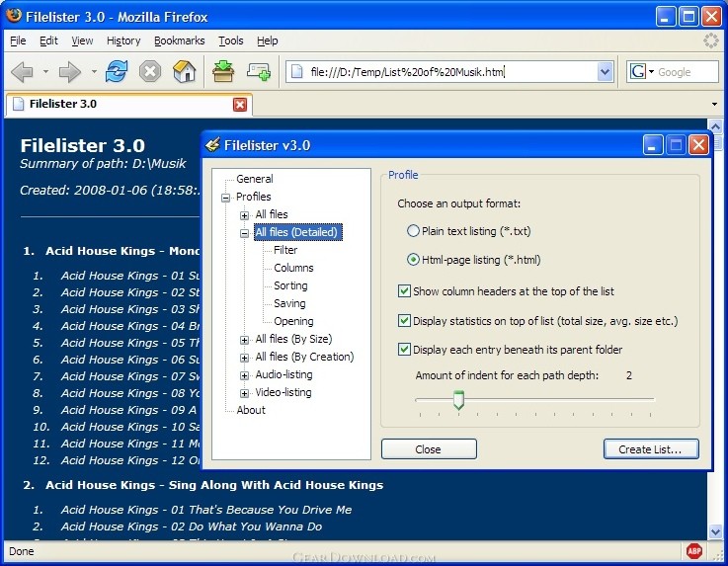
Task: Click 'Acid House Kings - 01 That's Because You Drive Me'
Action: coord(206,510)
